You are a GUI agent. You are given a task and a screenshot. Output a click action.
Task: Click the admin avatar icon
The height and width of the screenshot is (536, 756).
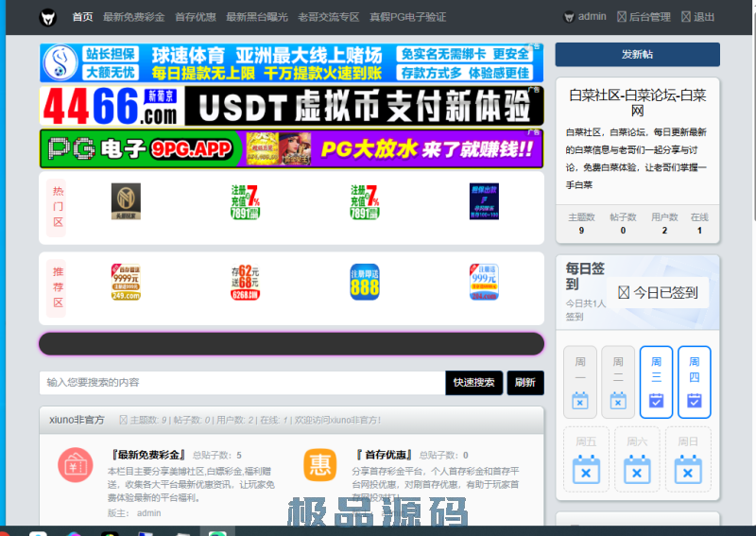(x=569, y=17)
